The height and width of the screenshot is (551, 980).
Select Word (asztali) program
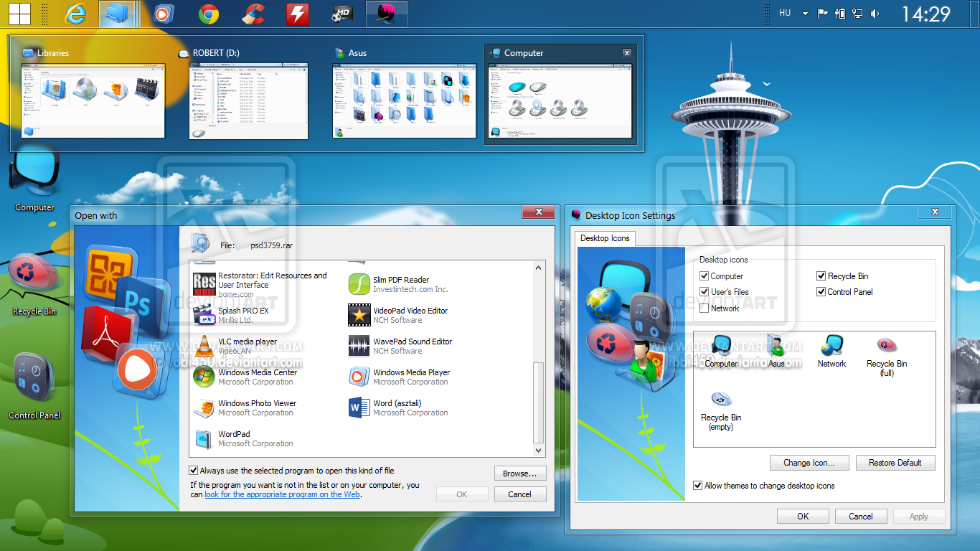click(399, 408)
